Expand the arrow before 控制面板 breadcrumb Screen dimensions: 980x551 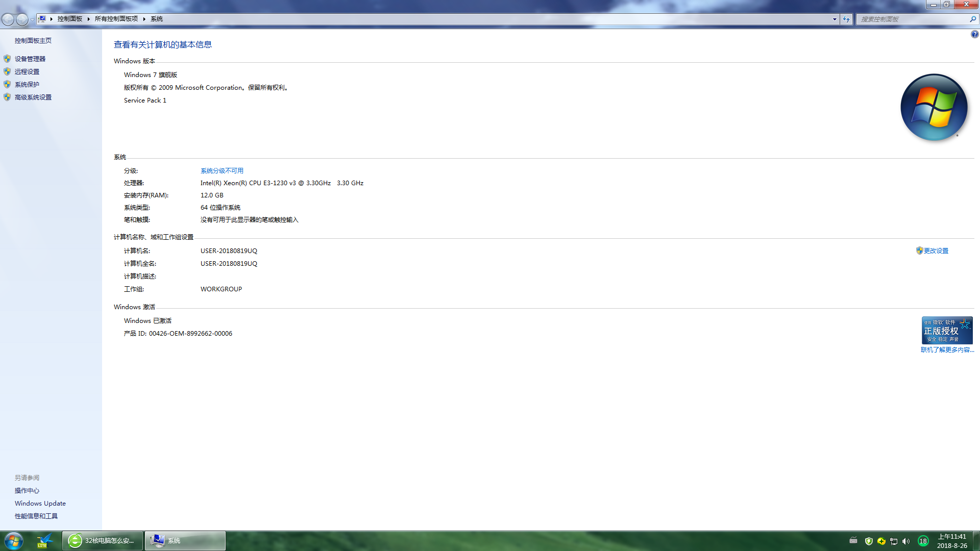pyautogui.click(x=52, y=19)
